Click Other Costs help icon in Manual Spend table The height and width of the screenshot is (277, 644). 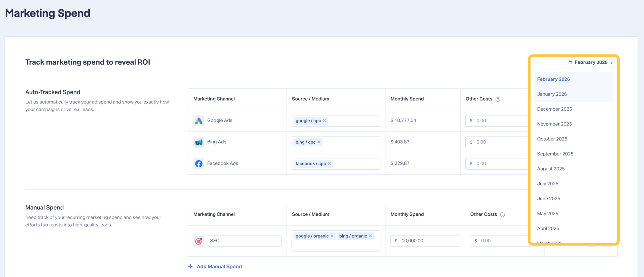click(x=502, y=215)
